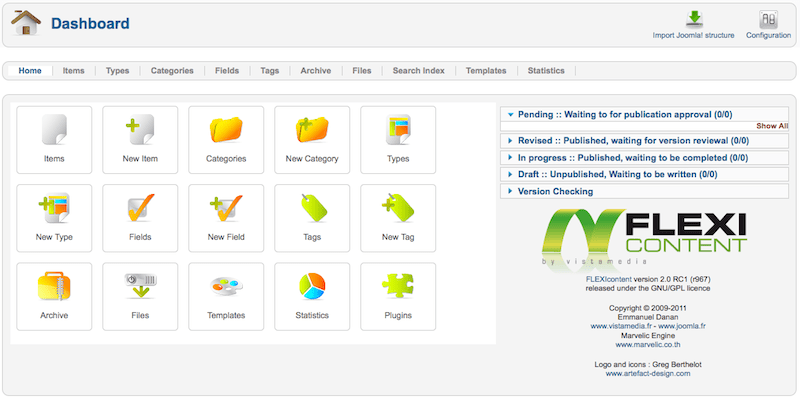The height and width of the screenshot is (398, 800).
Task: Open the www.artefact-design.com link
Action: point(648,374)
